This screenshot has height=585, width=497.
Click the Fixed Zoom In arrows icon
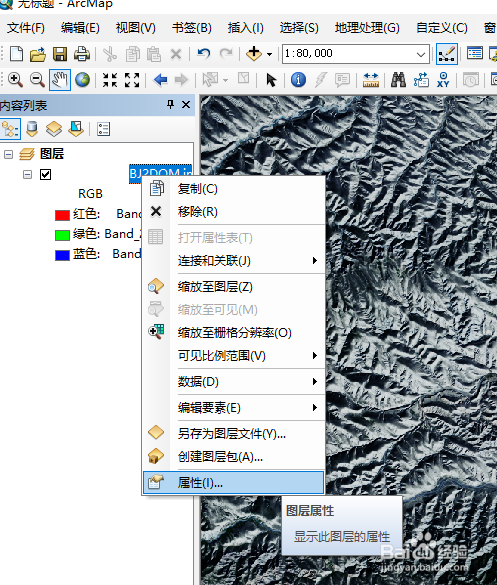coord(110,80)
